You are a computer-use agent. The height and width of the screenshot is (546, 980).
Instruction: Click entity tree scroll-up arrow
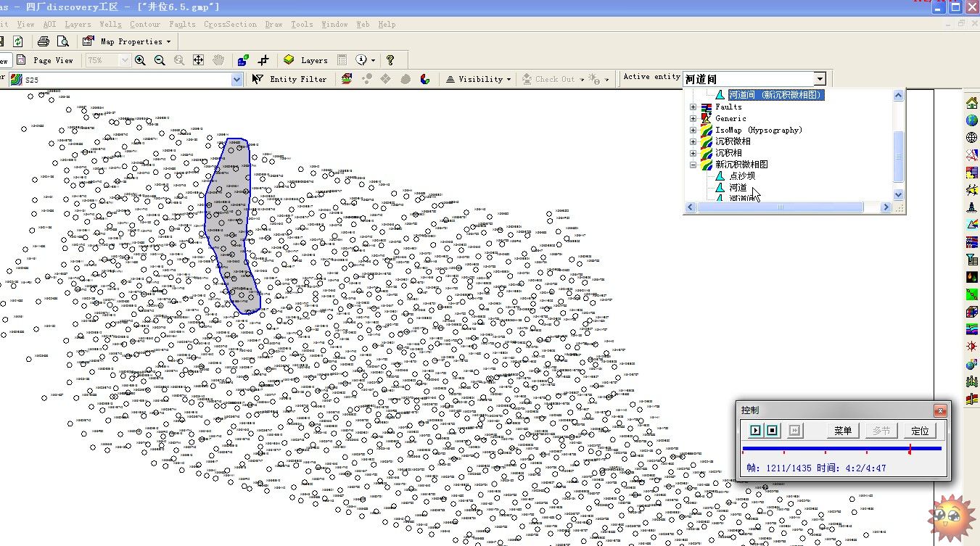pos(899,95)
